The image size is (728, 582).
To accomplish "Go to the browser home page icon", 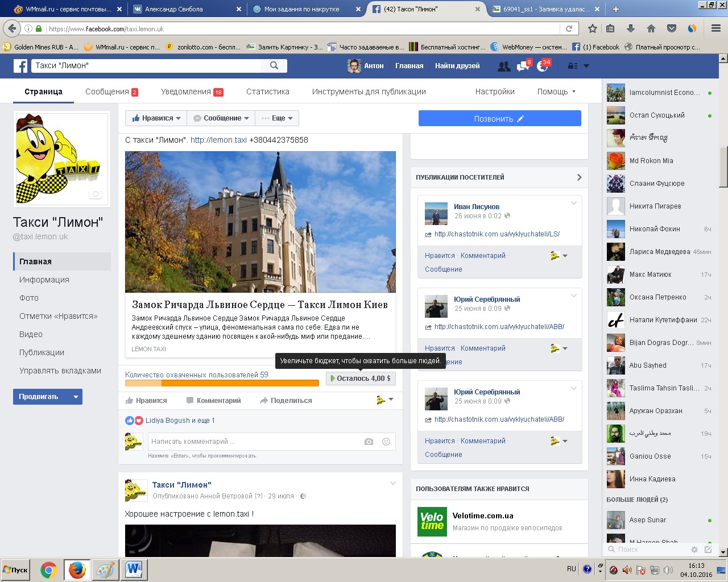I will point(651,28).
